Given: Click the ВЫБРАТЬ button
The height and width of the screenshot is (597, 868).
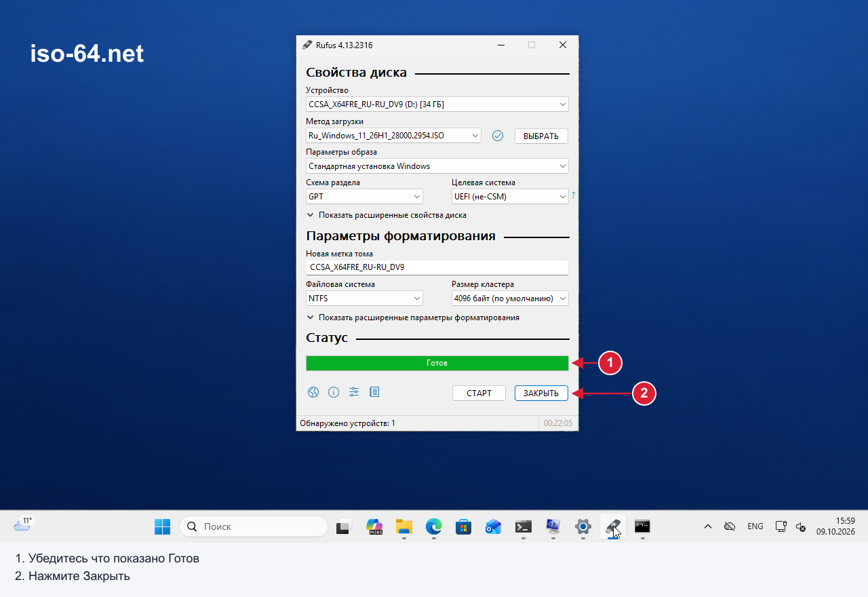Looking at the screenshot, I should pyautogui.click(x=541, y=136).
